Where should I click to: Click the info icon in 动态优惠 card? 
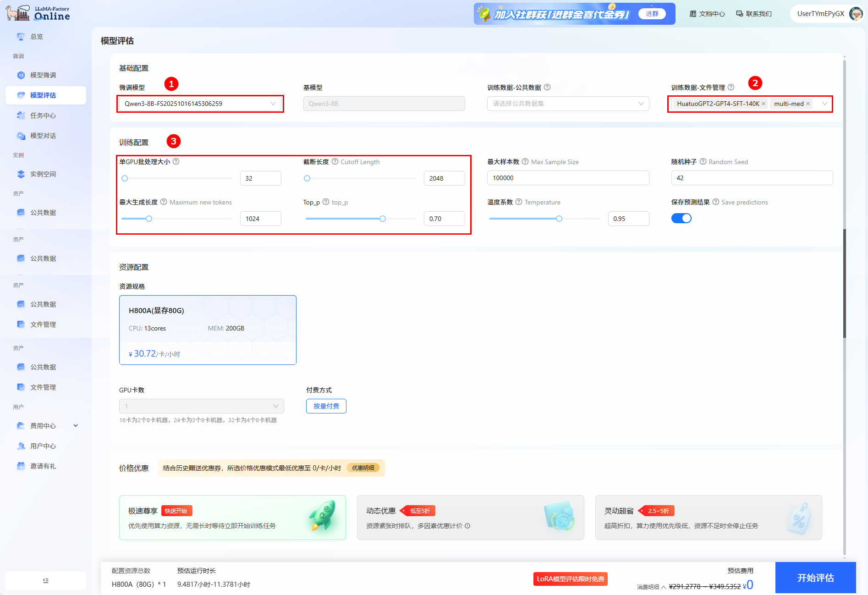[467, 526]
